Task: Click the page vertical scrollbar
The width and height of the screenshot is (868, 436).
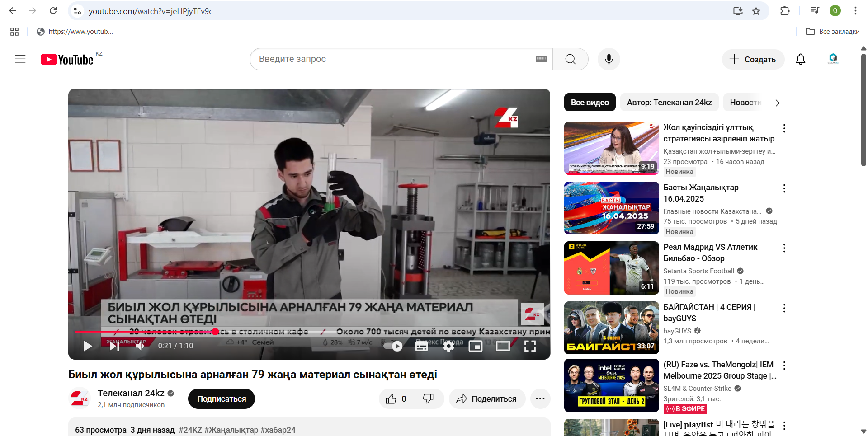Action: [863, 110]
